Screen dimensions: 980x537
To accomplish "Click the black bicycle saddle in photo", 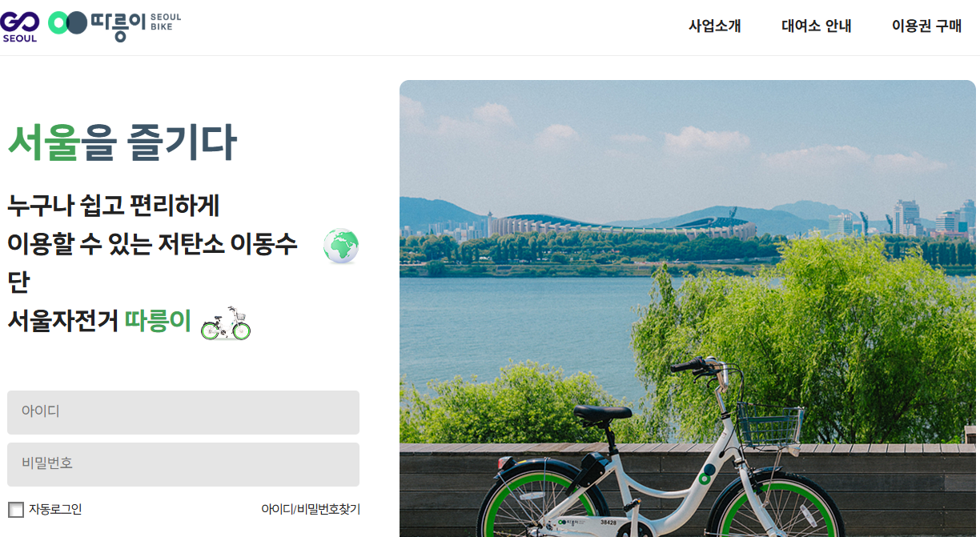I will 601,414.
